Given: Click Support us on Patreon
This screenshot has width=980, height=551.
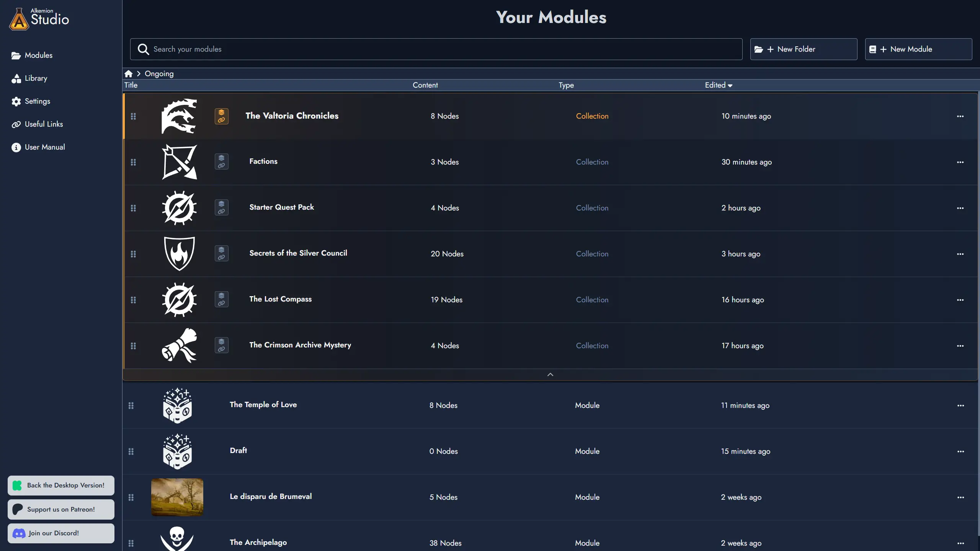Looking at the screenshot, I should [x=61, y=509].
